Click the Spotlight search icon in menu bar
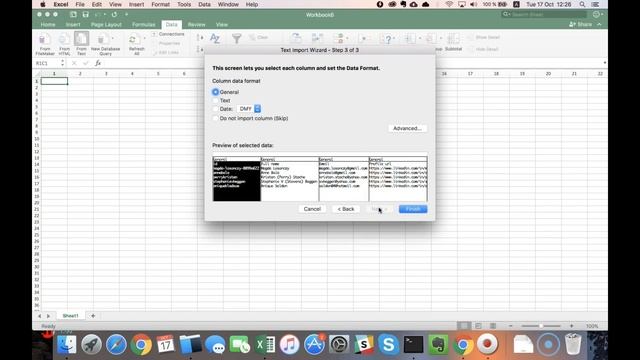The image size is (640, 360). [x=582, y=4]
